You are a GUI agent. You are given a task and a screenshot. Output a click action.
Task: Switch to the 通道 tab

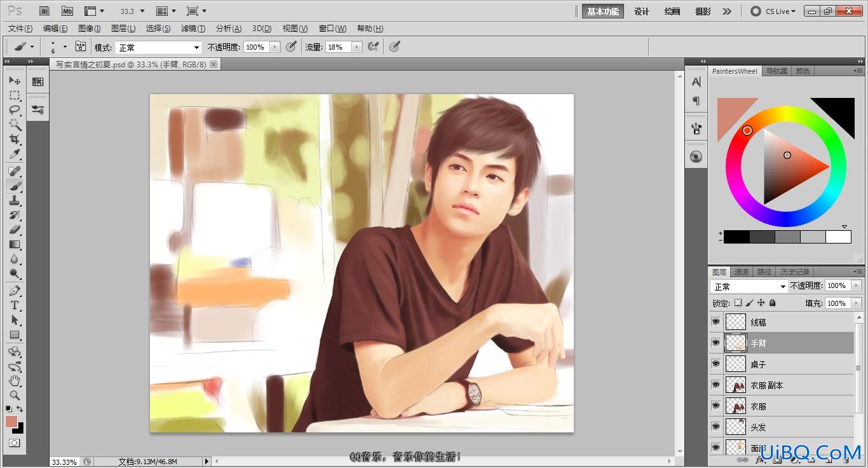(742, 272)
